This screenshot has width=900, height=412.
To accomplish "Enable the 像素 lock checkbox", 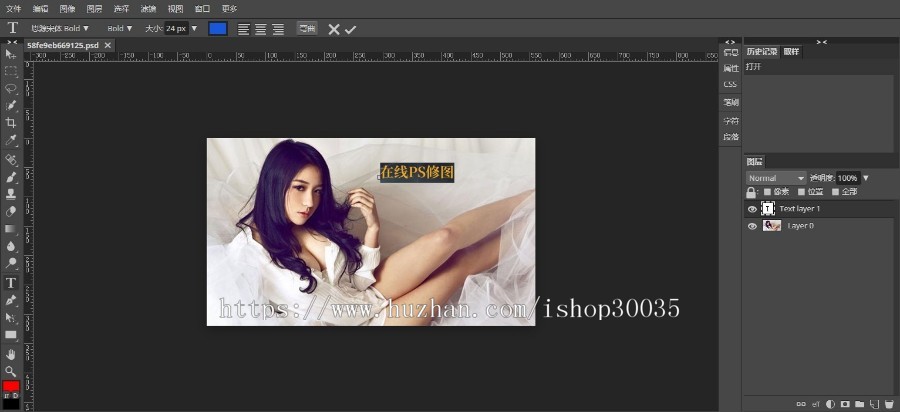I will pos(768,192).
